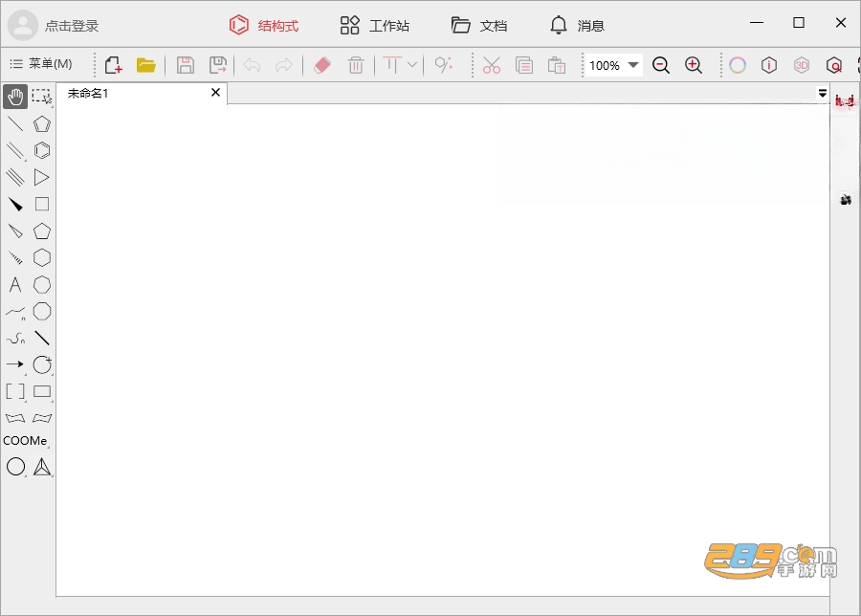Select the cyclopropane triangle ring
The image size is (861, 616).
[42, 177]
